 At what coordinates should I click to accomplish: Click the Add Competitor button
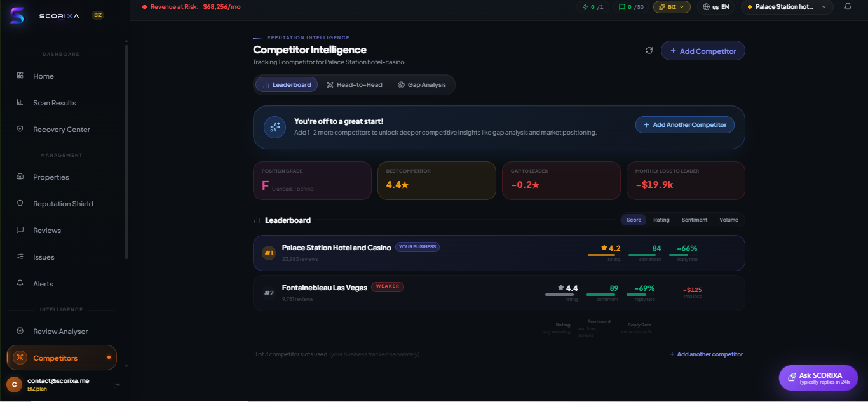tap(703, 51)
